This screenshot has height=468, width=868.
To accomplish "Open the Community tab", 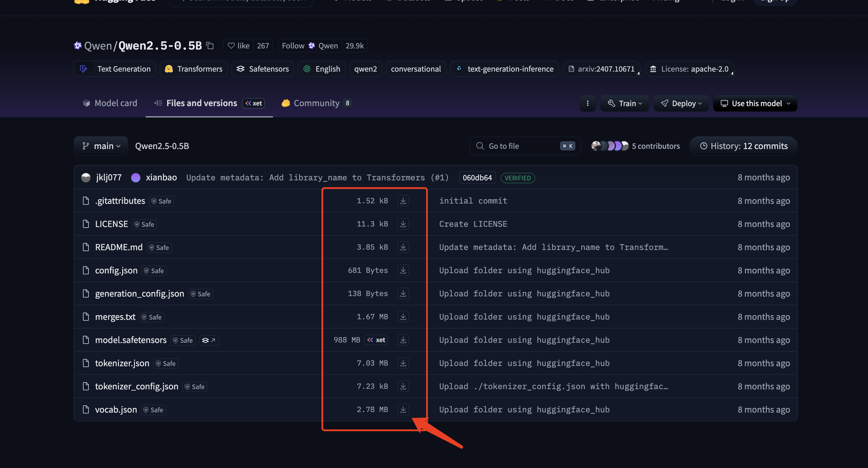I will 317,103.
